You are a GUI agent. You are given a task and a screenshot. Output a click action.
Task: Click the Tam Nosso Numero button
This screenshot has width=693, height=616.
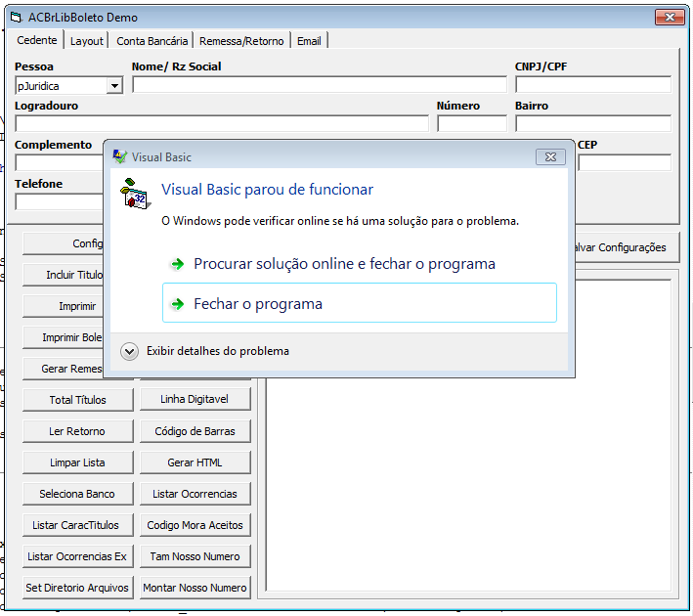click(195, 556)
